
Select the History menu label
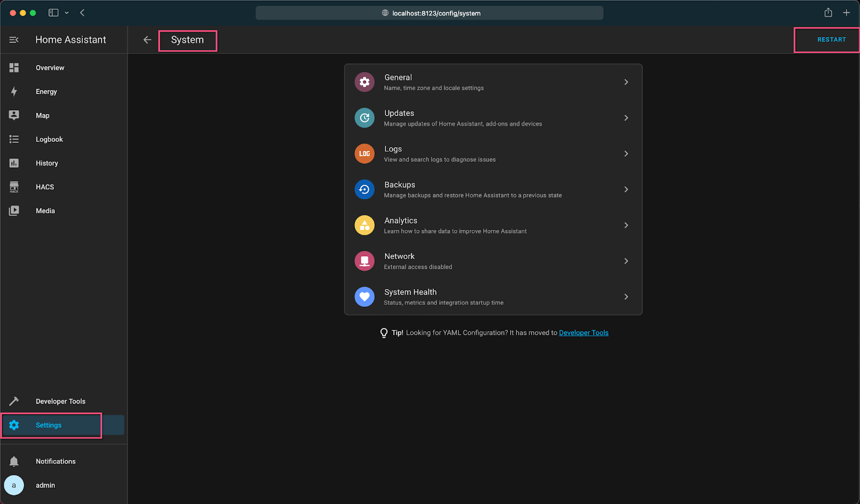[x=47, y=163]
